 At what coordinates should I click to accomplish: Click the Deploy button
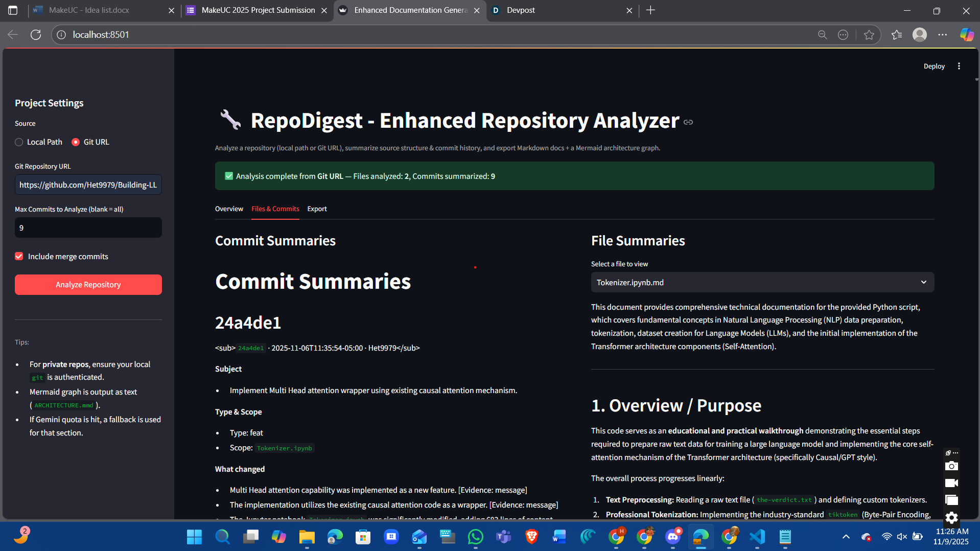click(x=934, y=66)
